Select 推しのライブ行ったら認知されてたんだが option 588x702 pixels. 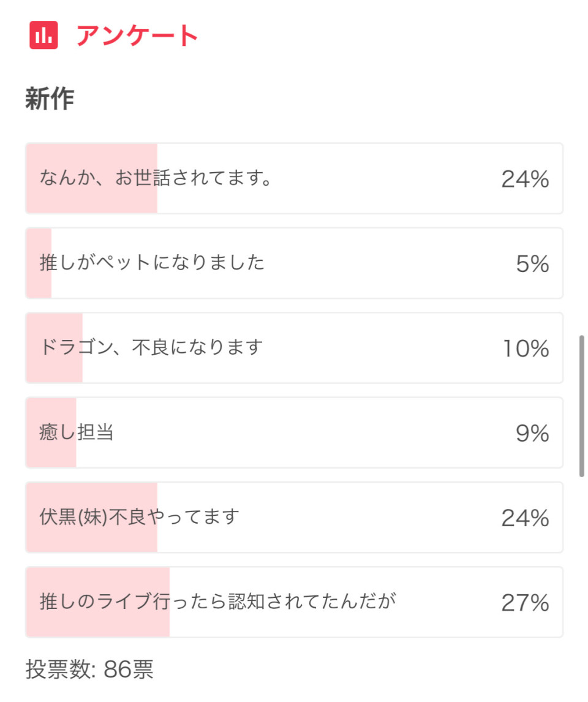click(x=294, y=602)
